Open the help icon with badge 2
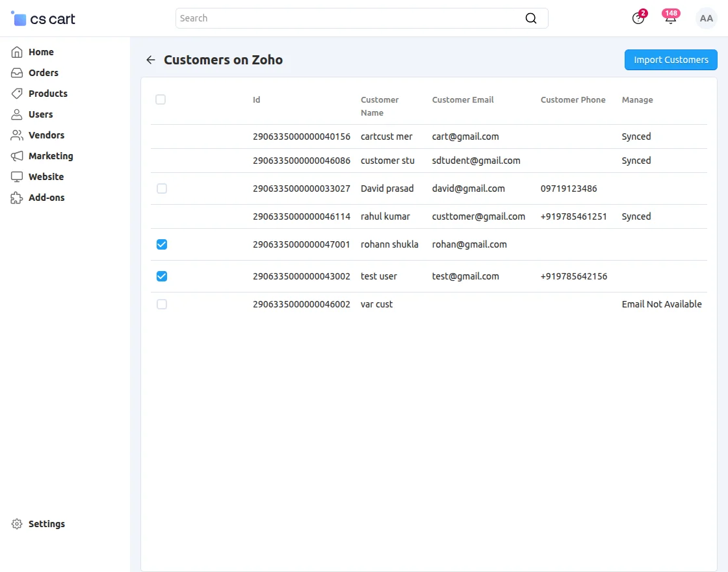This screenshot has width=728, height=572. coord(638,18)
